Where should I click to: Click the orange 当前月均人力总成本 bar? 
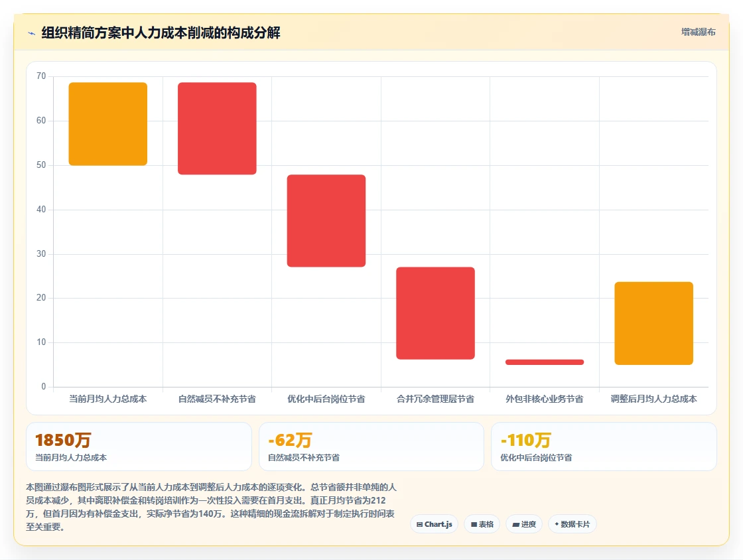[x=108, y=124]
